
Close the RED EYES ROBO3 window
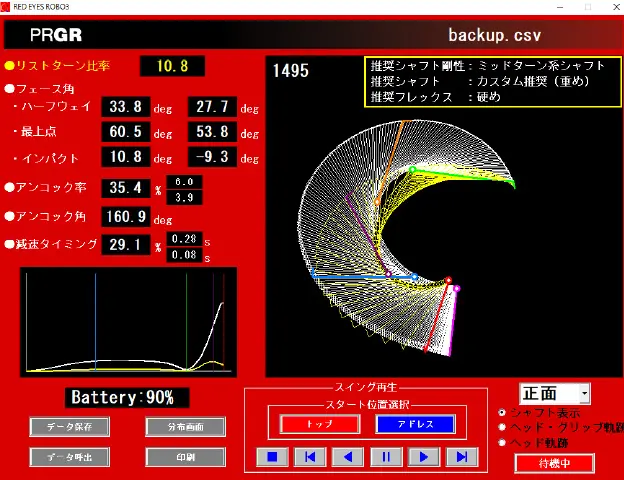click(616, 7)
